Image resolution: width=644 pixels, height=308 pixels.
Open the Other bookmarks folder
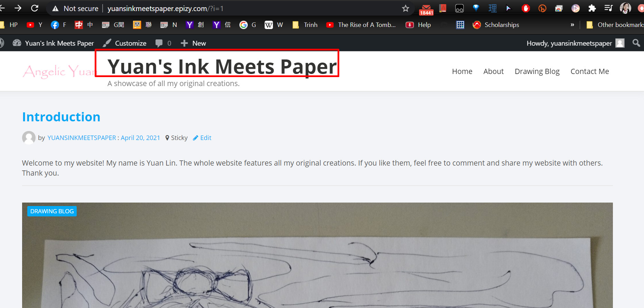pyautogui.click(x=616, y=25)
